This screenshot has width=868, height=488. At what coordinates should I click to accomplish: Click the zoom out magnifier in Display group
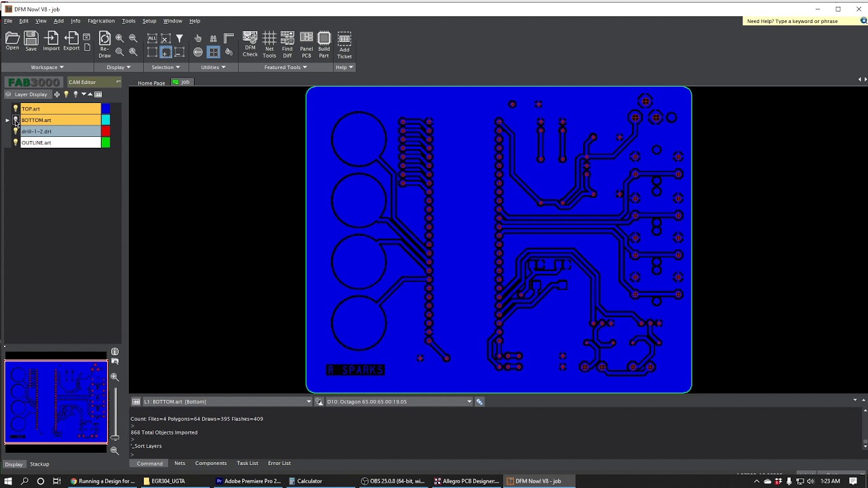coord(133,39)
